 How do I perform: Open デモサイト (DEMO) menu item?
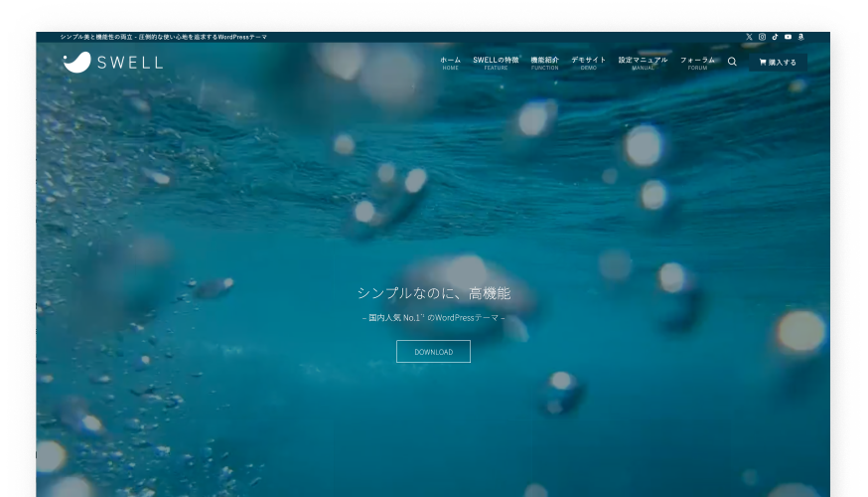pos(588,62)
